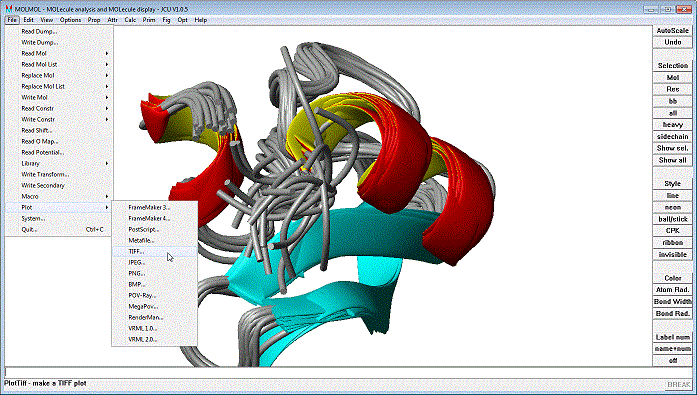
Task: Export plot as RenderMan
Action: (154, 318)
